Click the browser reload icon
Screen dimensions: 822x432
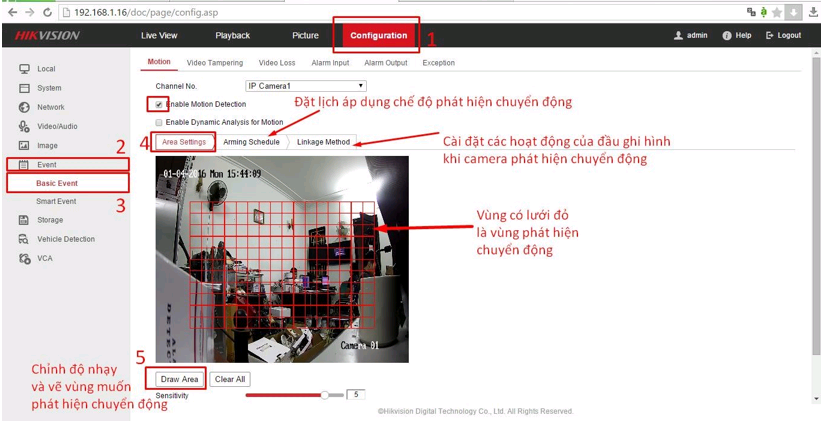tap(47, 12)
